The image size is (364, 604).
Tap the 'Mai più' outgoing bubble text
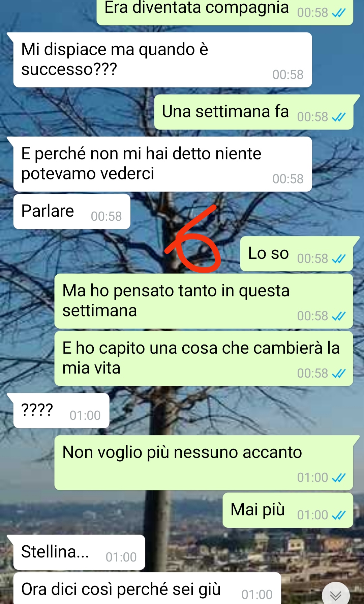tap(258, 510)
